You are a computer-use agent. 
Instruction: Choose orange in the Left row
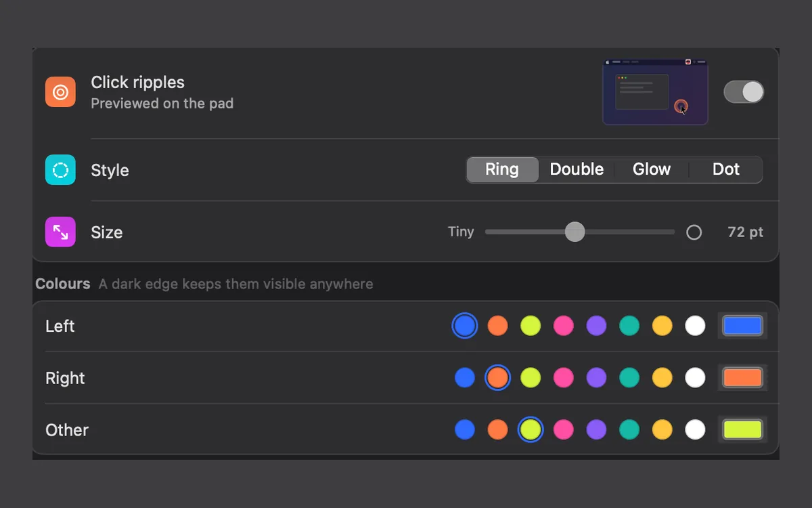(497, 326)
